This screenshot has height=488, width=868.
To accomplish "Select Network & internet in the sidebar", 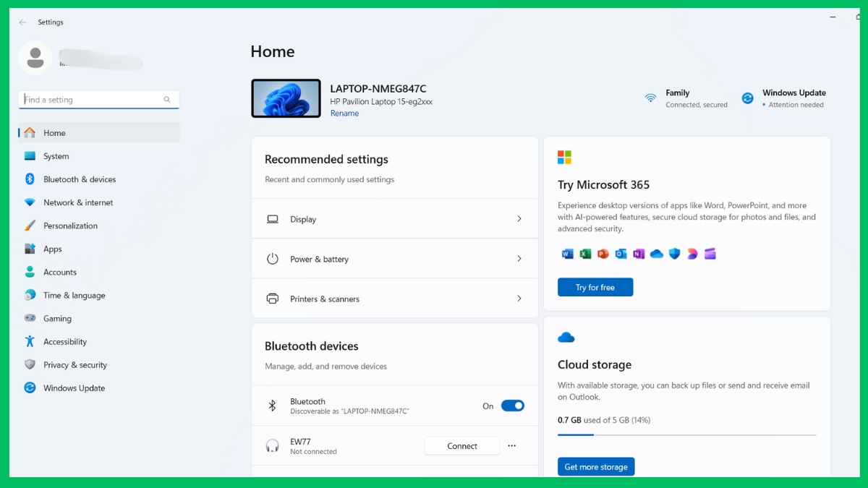I will click(x=78, y=202).
